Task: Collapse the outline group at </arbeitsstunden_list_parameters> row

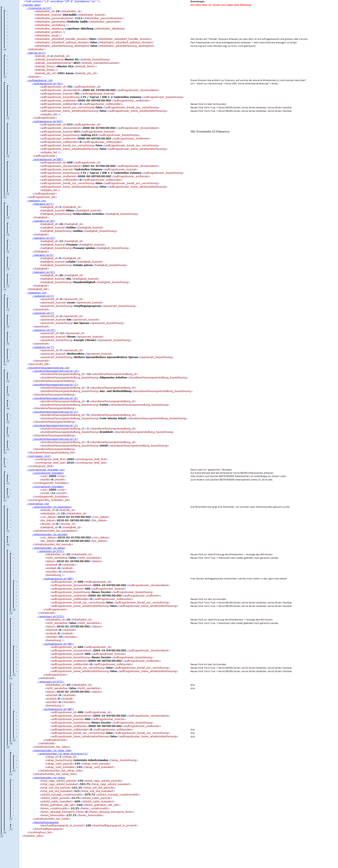Action: [x=8, y=531]
